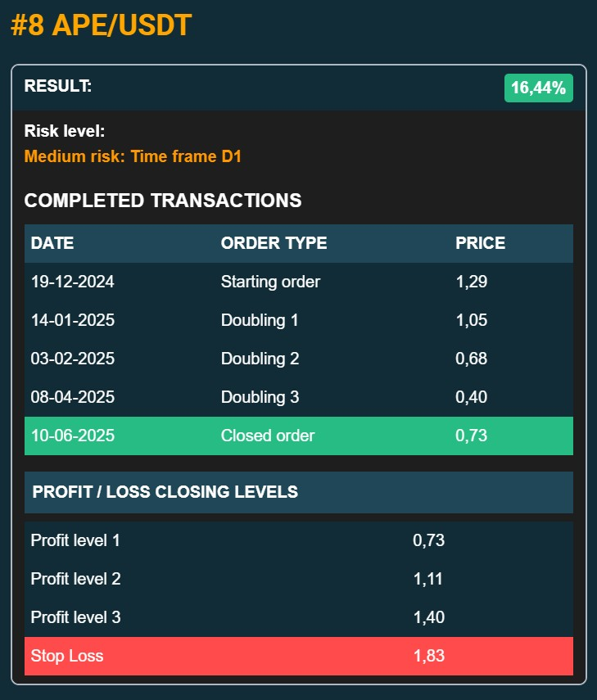
Task: Select the green Closed order row
Action: (299, 436)
